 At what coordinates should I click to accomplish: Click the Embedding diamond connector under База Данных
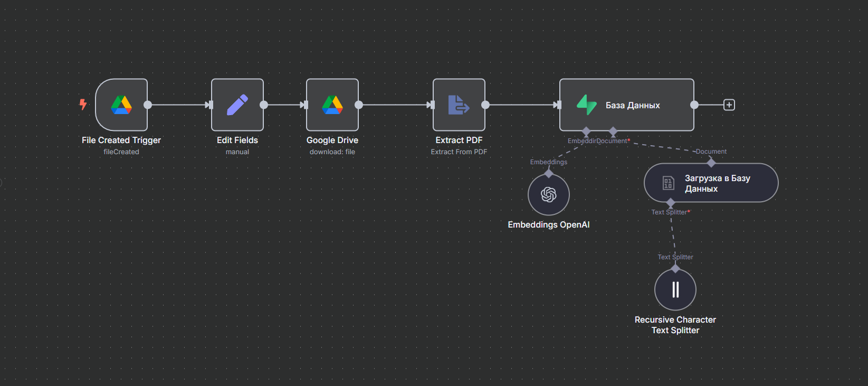point(586,131)
